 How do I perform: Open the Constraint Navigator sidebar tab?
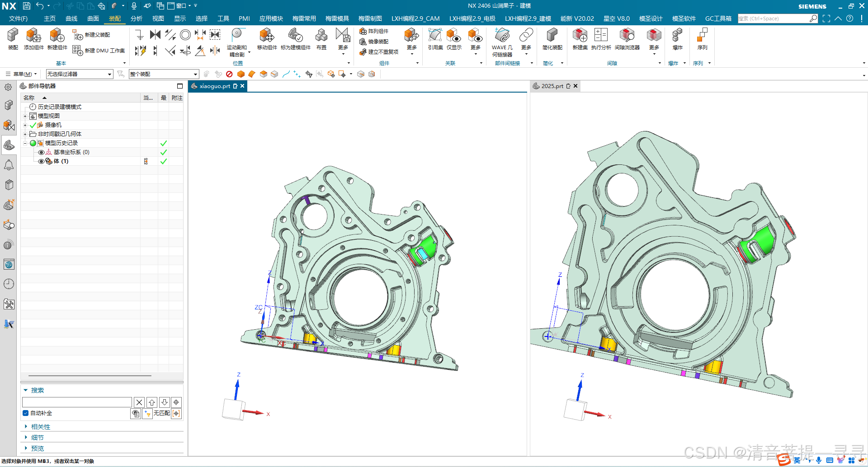(x=9, y=125)
